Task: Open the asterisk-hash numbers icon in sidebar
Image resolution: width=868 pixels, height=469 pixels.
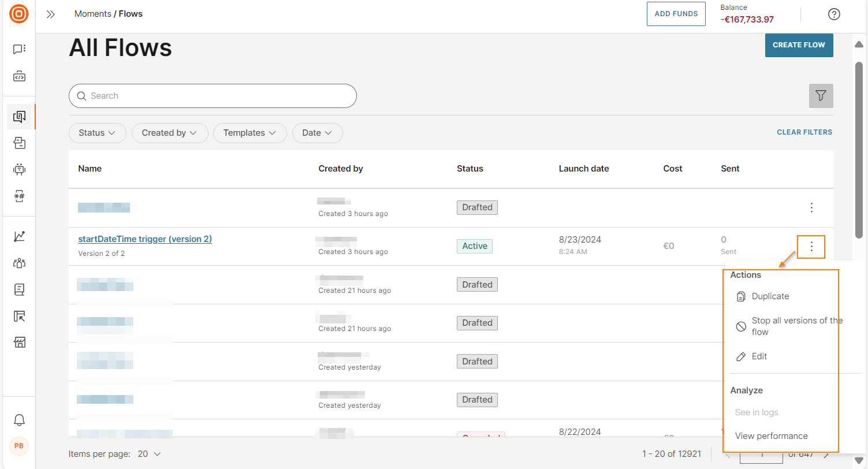Action: point(19,196)
